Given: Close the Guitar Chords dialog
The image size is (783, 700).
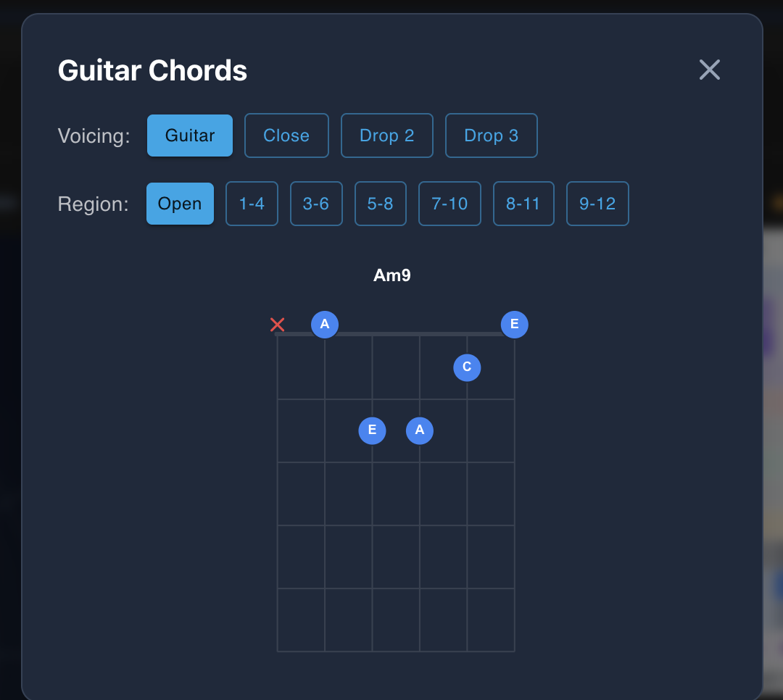Looking at the screenshot, I should pos(709,70).
